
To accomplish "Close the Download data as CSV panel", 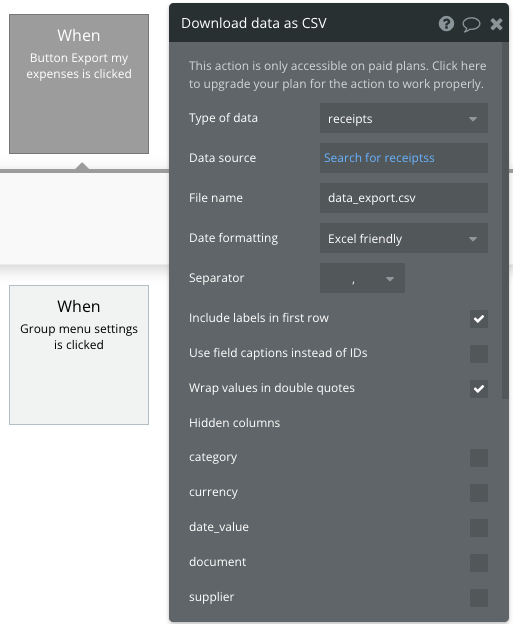I will pos(496,24).
